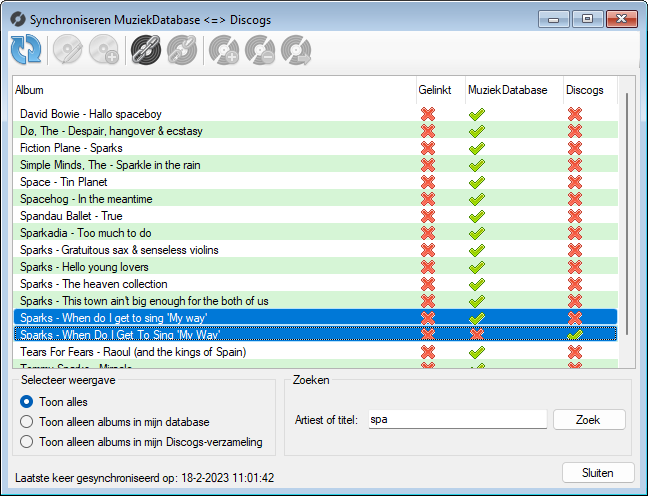Select lowercase Sparks - When do I get to sing 'My way'
This screenshot has width=648, height=496.
tap(316, 317)
